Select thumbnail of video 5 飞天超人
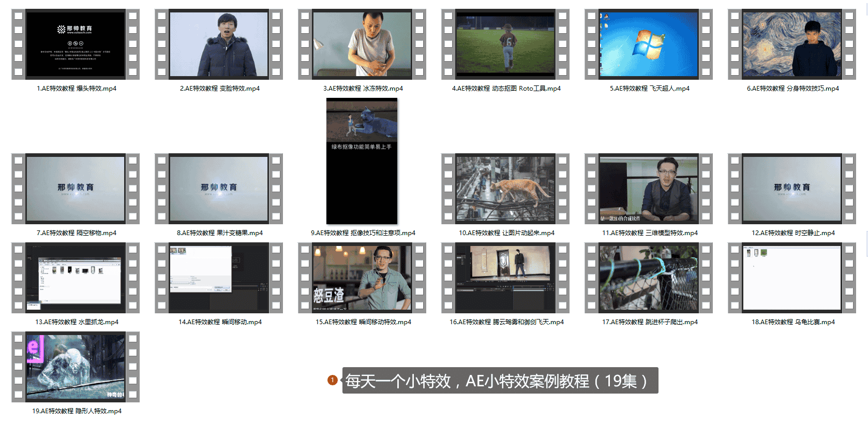Screen dimensions: 868x435 tap(649, 44)
